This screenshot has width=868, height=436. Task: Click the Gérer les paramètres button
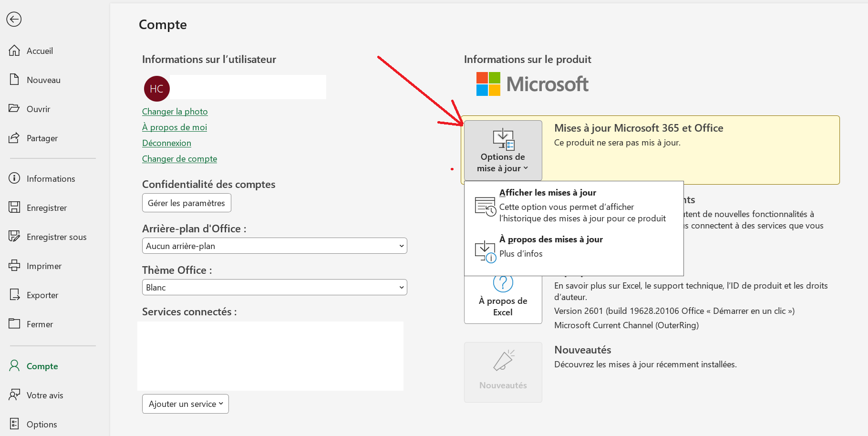click(x=186, y=203)
